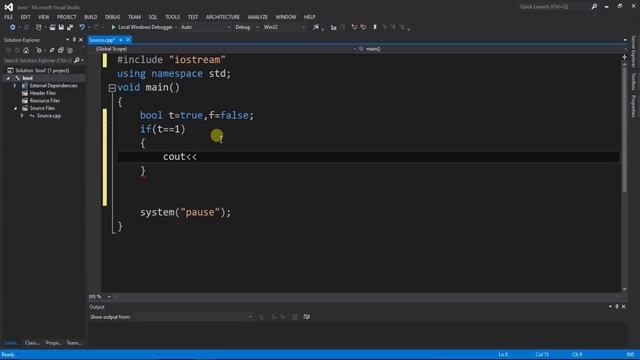Open the Toolbox side tab
The image size is (640, 360).
(633, 81)
